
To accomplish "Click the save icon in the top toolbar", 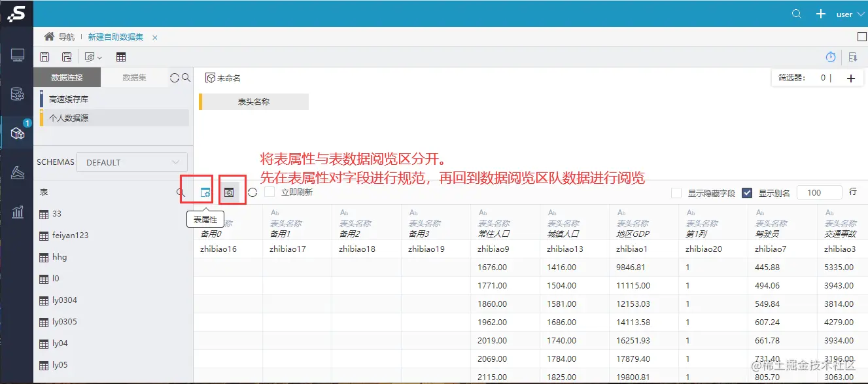I will tap(44, 57).
